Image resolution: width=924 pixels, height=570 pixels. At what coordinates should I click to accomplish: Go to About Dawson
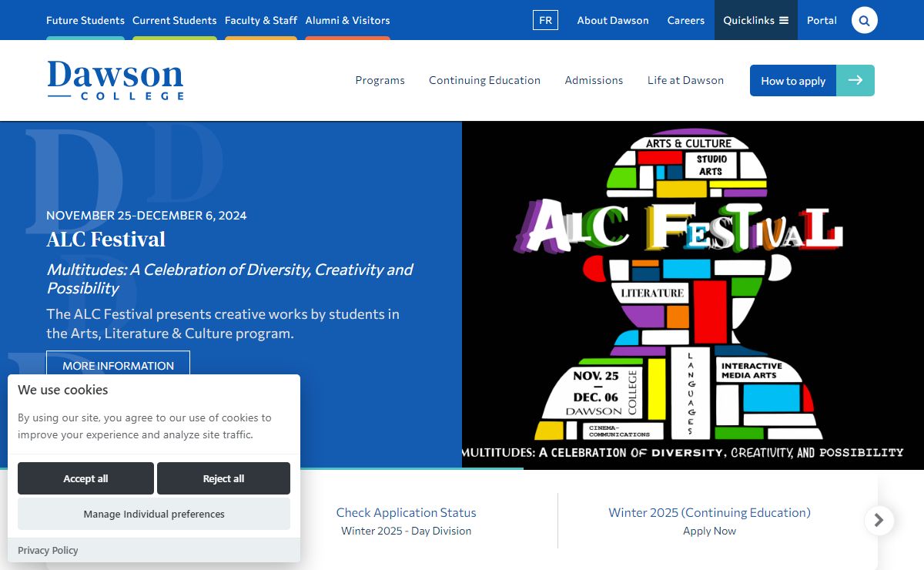tap(613, 21)
